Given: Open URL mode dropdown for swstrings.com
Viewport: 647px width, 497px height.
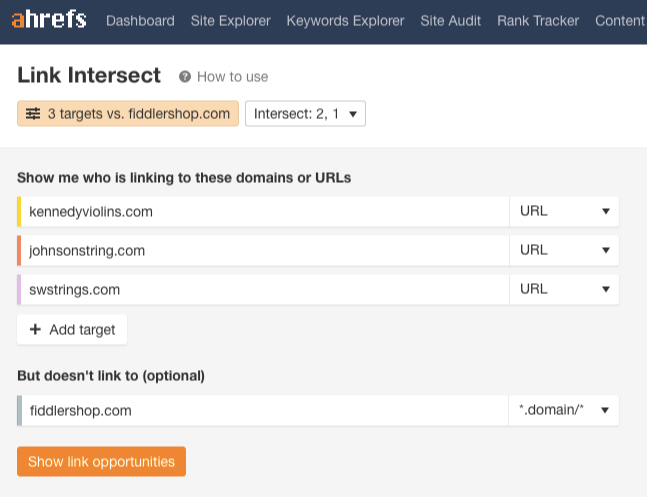Looking at the screenshot, I should [x=564, y=289].
